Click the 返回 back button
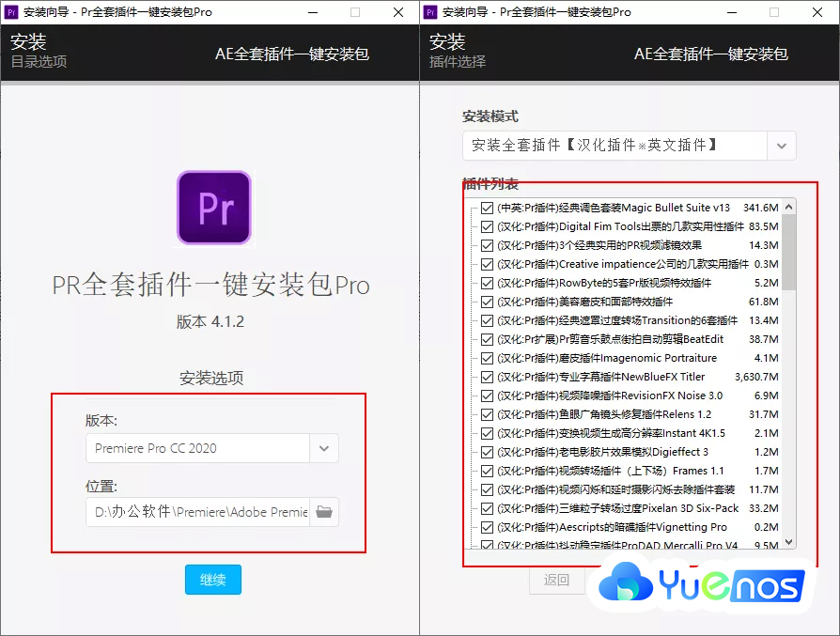This screenshot has height=636, width=840. (556, 581)
